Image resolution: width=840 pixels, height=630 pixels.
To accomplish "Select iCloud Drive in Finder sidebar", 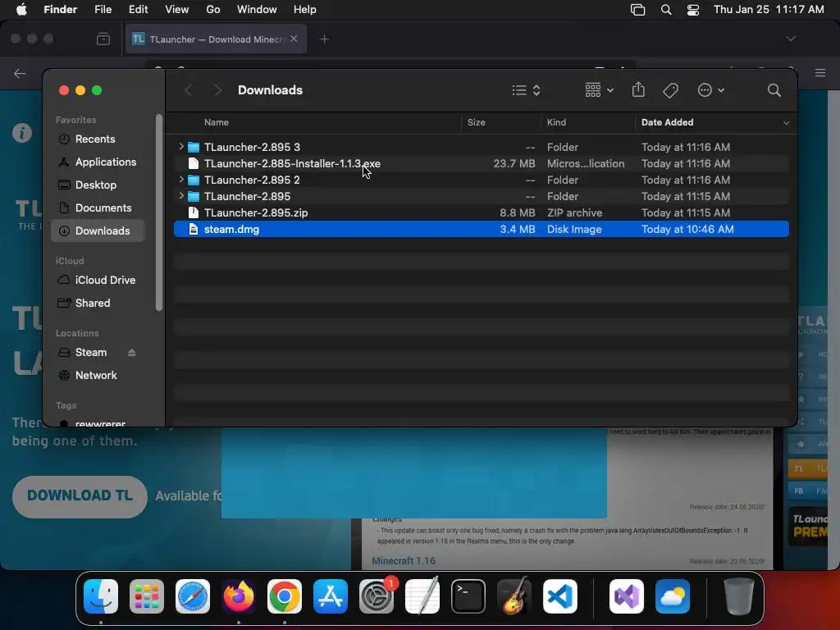I will click(x=98, y=281).
